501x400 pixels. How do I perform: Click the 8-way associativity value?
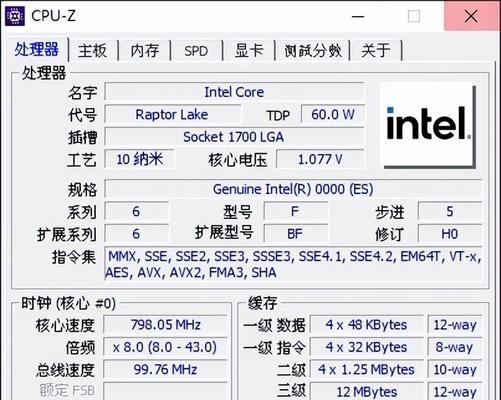tap(455, 347)
